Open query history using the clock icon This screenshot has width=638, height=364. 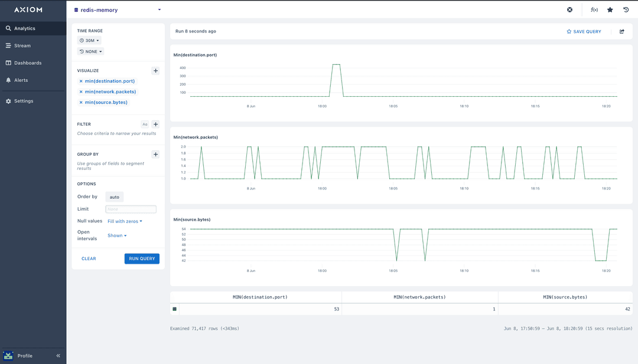[x=626, y=9]
